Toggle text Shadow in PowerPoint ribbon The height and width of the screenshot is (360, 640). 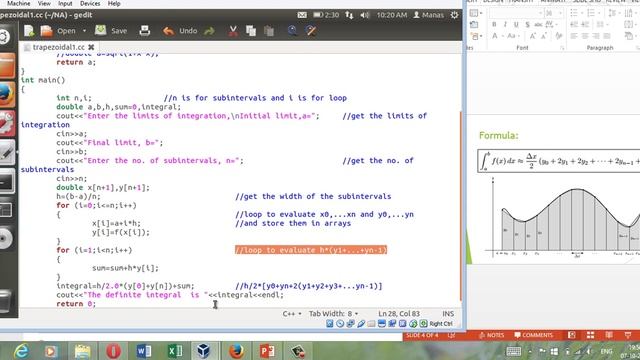(527, 24)
